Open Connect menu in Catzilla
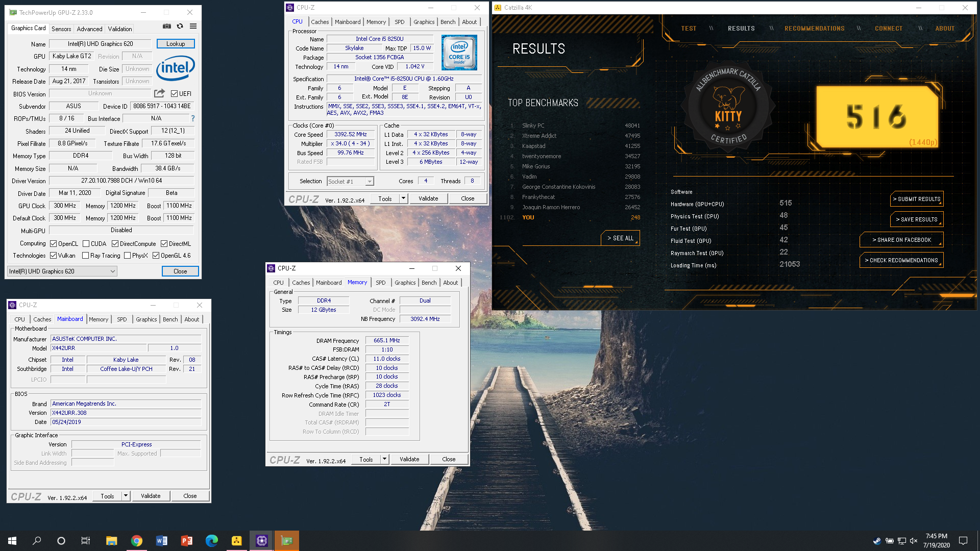980x551 pixels. pyautogui.click(x=889, y=29)
